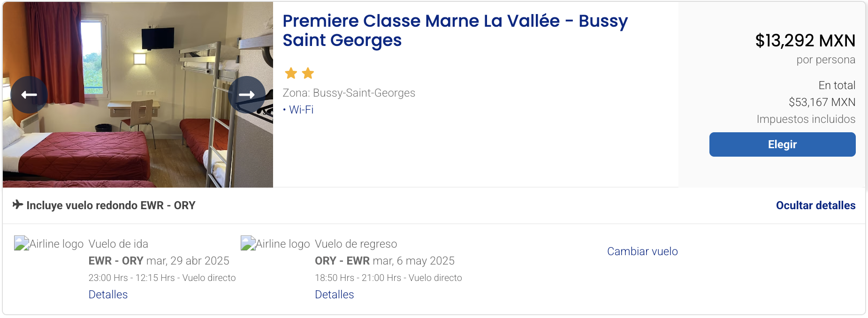
Task: Click the $53,167 MXN total price
Action: coord(822,102)
